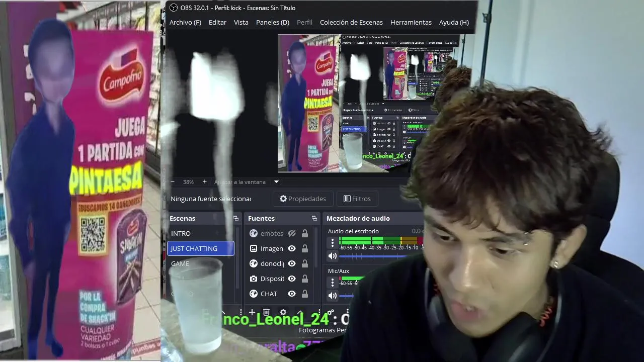The width and height of the screenshot is (644, 362).
Task: Hide the Imagen source
Action: click(292, 248)
